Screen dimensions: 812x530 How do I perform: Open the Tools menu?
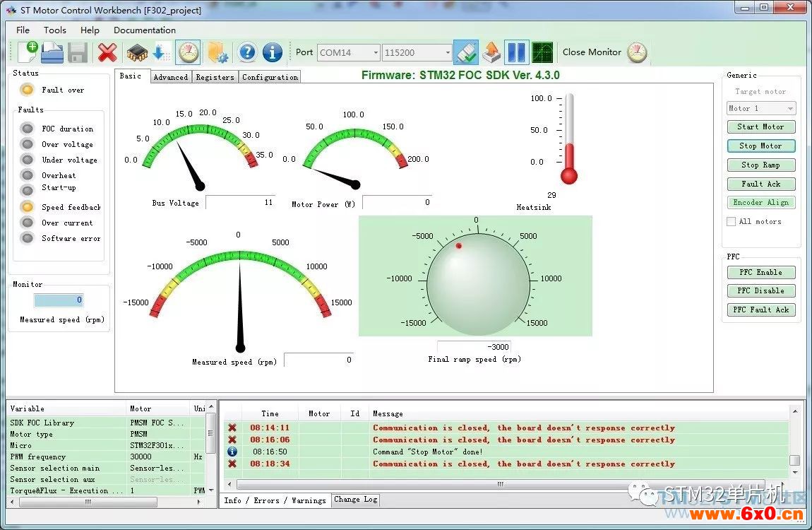[x=55, y=30]
